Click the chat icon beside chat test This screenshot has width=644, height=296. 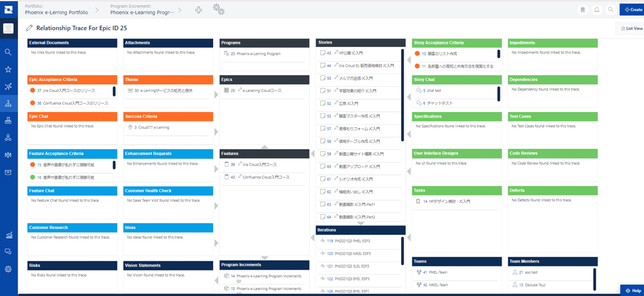coord(419,90)
